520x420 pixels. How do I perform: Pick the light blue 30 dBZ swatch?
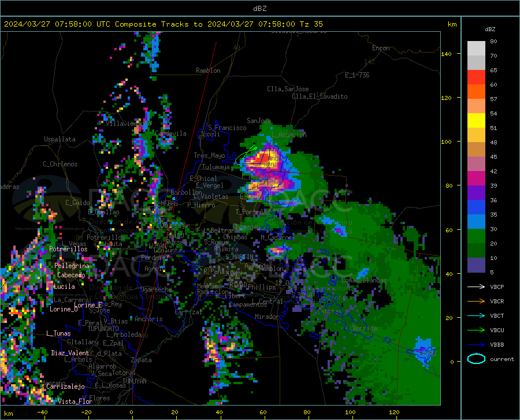[476, 222]
